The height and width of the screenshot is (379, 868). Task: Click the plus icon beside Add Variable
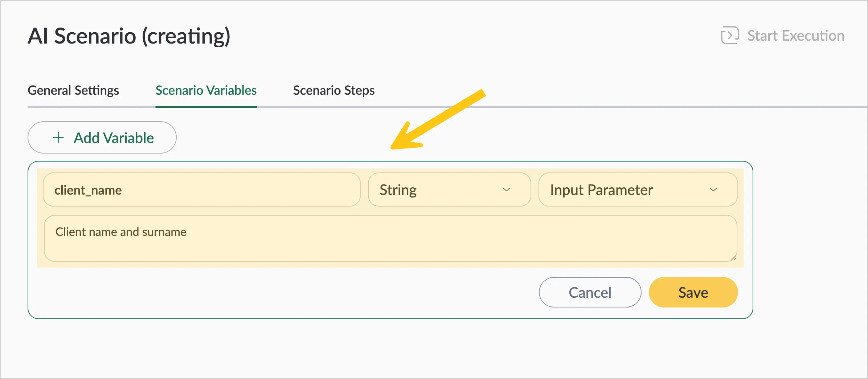click(58, 138)
